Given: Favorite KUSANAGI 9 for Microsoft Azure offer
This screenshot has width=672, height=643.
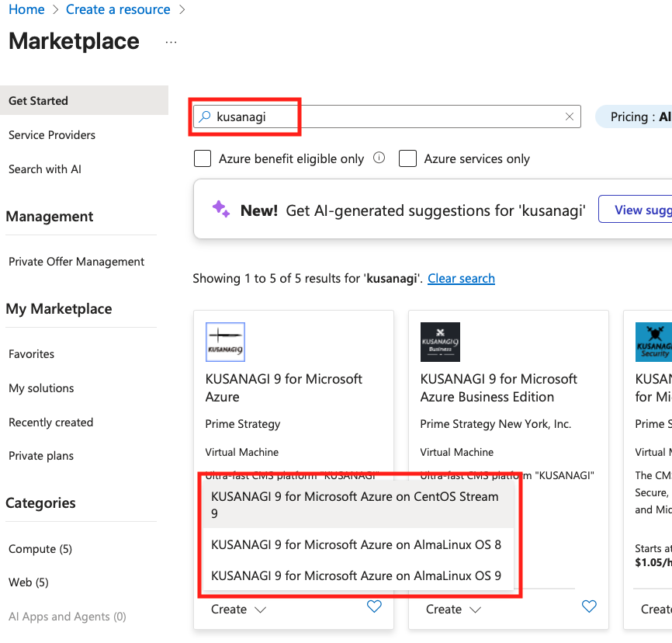Looking at the screenshot, I should 374,606.
